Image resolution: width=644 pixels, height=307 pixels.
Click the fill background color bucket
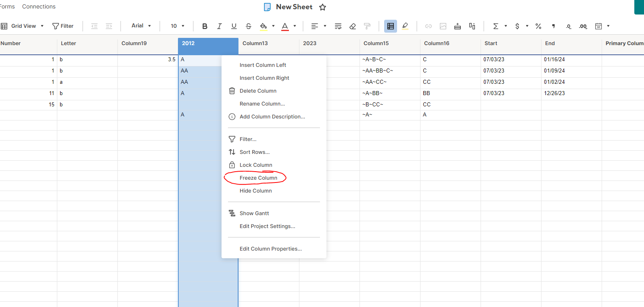263,26
